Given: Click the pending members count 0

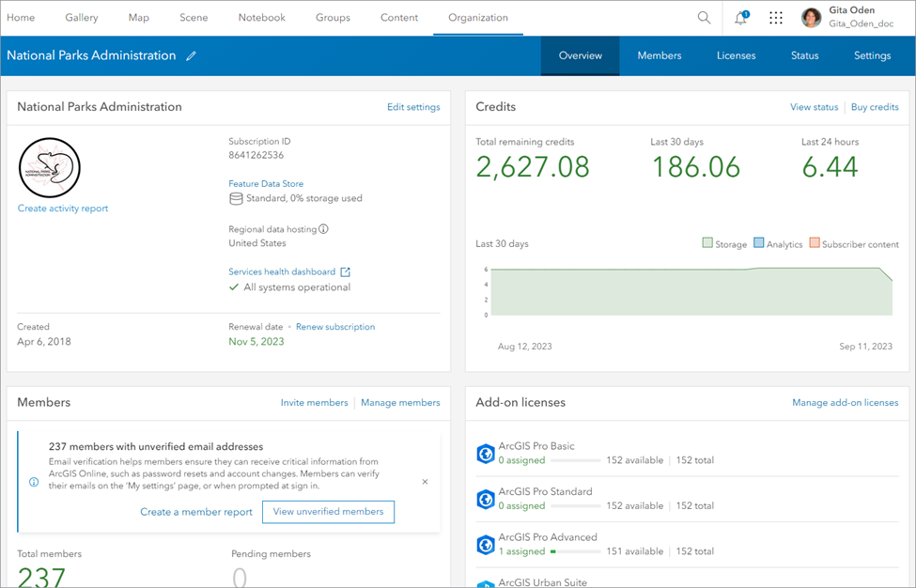Looking at the screenshot, I should click(239, 577).
